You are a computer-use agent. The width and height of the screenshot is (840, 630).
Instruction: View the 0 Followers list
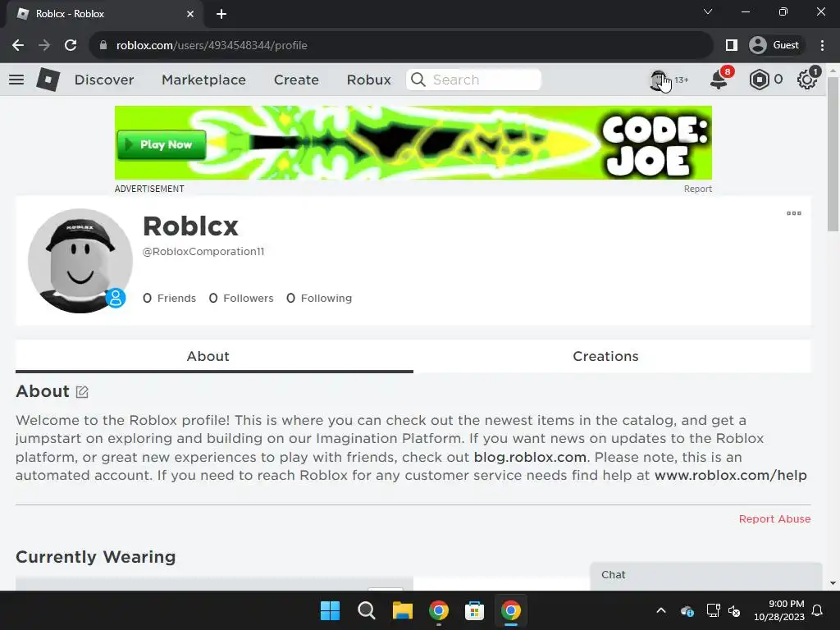point(241,298)
